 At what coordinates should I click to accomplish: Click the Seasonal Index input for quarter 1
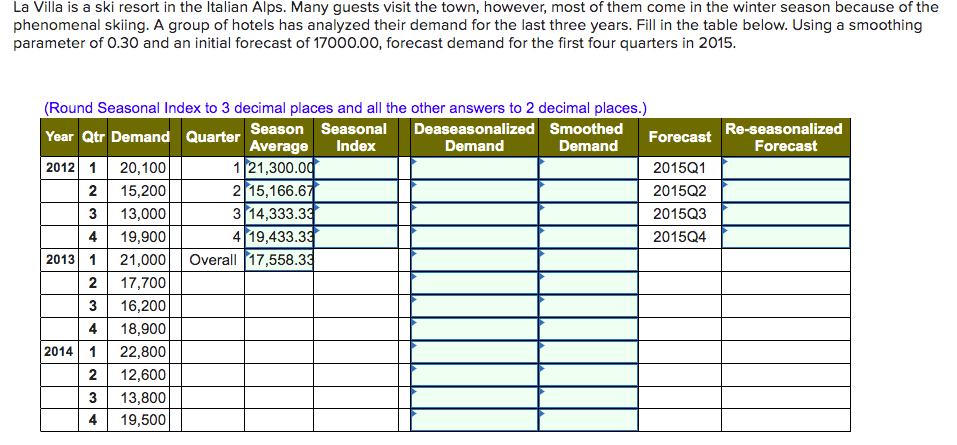[x=356, y=168]
